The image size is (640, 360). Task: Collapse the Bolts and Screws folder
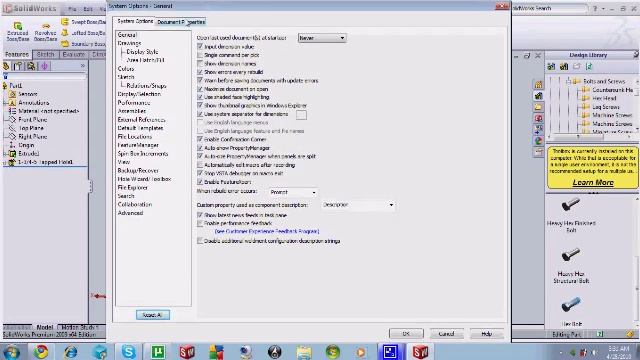[568, 81]
